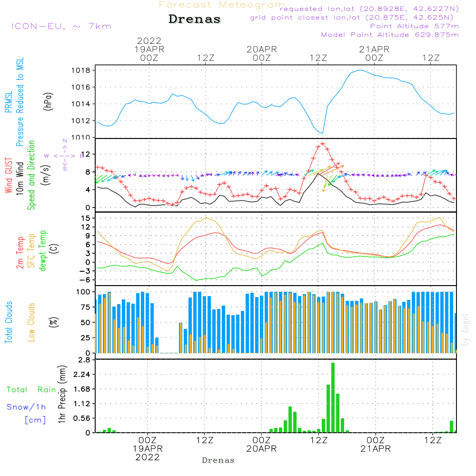This screenshot has height=476, width=476.
Task: Select the 25 tick on cloud panel
Action: (86, 337)
